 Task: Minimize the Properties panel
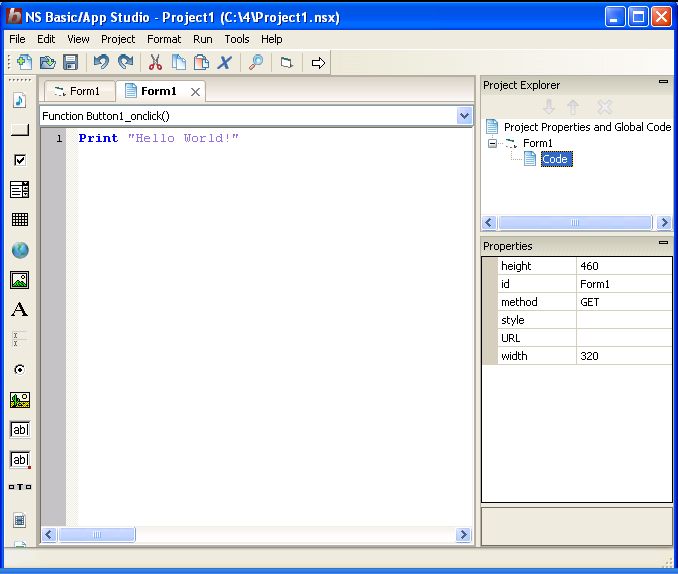point(663,242)
